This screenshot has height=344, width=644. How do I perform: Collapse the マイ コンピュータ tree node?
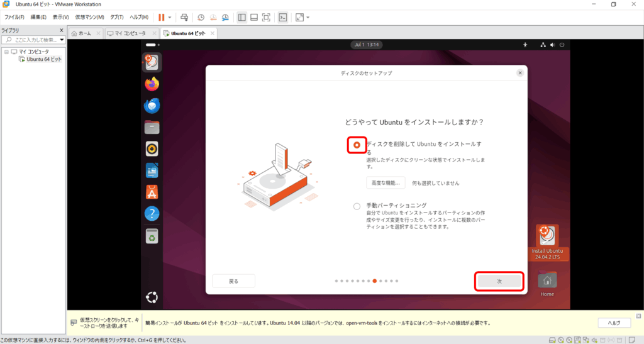tap(6, 52)
